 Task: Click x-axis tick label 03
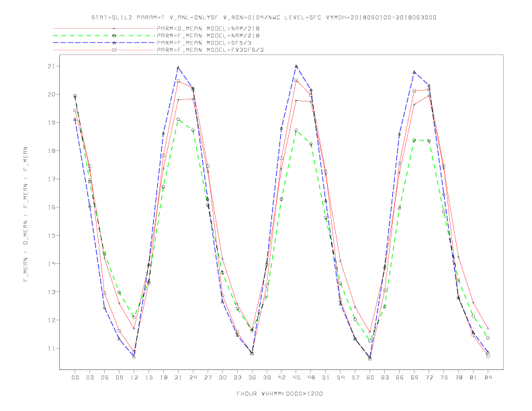tap(89, 377)
